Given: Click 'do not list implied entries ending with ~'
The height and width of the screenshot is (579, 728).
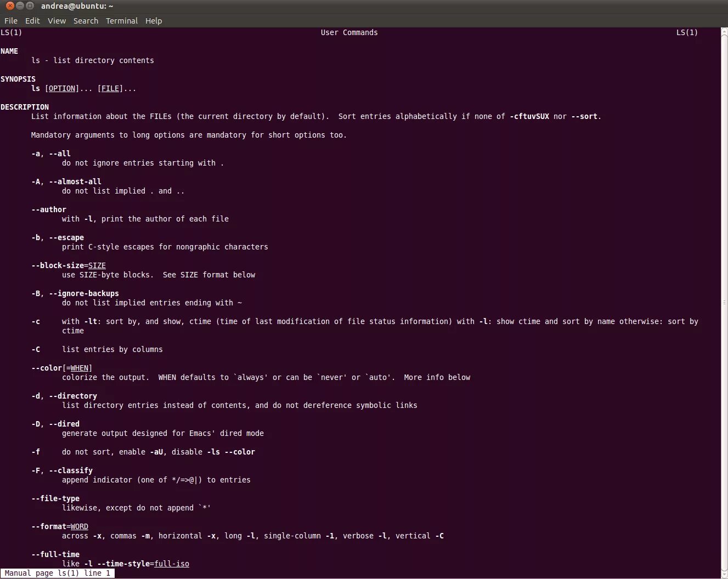Looking at the screenshot, I should 152,303.
